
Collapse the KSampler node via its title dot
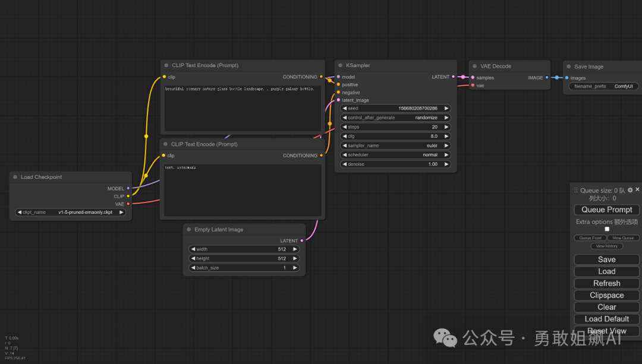(x=341, y=66)
